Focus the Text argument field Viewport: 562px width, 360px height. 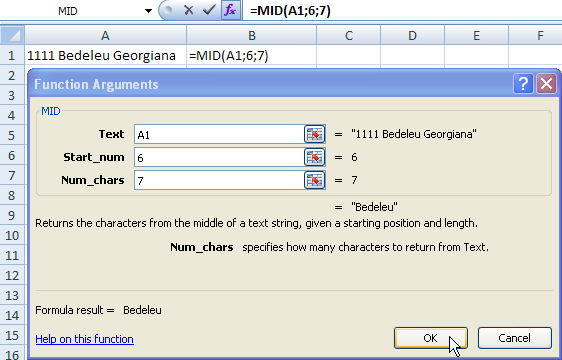coord(219,134)
